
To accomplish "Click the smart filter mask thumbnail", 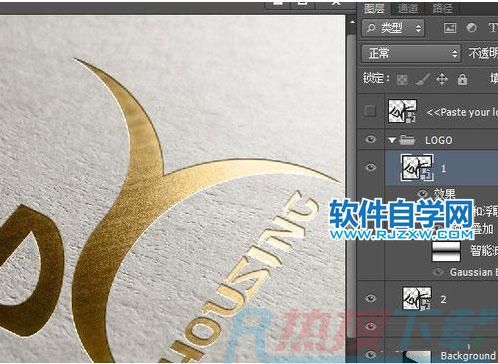I will [446, 251].
